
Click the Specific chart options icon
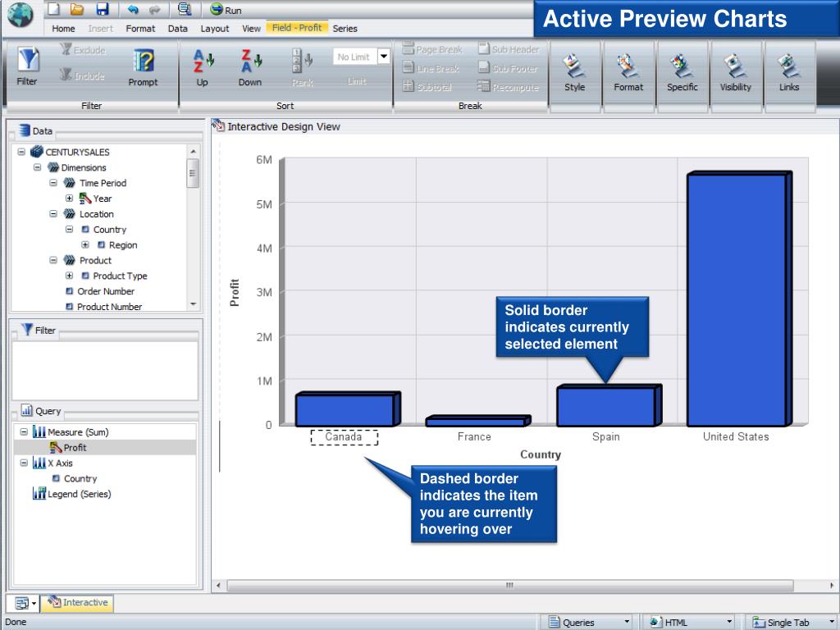pyautogui.click(x=682, y=66)
